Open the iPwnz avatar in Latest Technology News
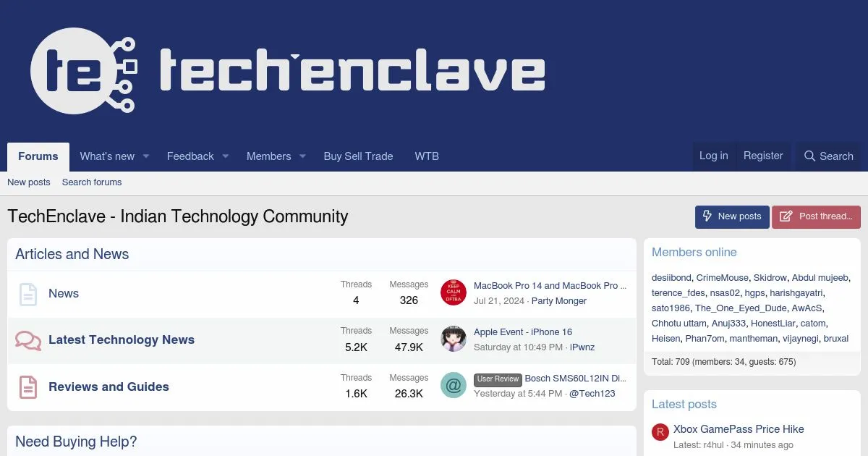Screen dimensions: 868x456 (x=454, y=339)
